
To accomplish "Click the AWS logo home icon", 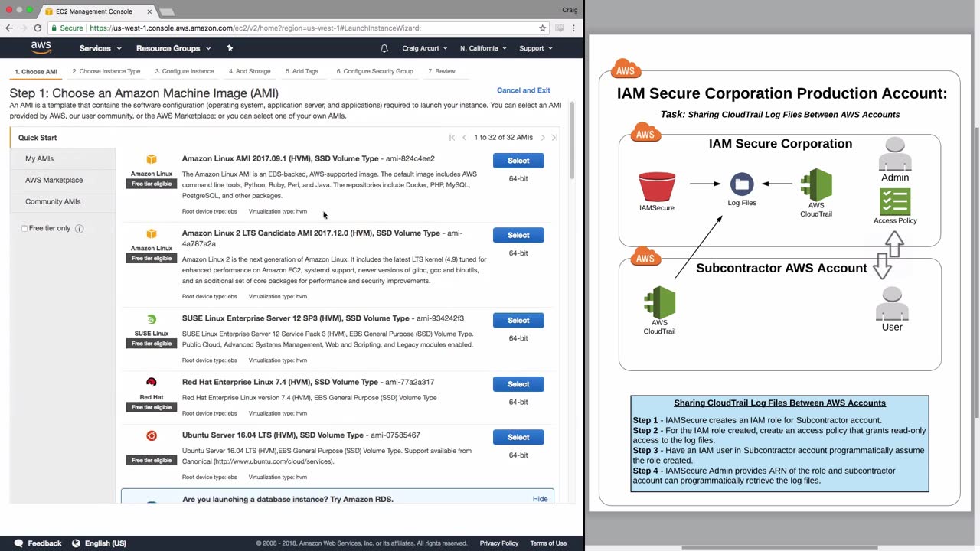I will [41, 48].
